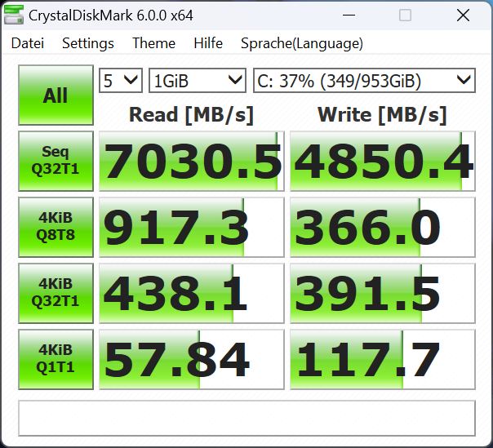Run the 4KiB Q8T8 test
Image resolution: width=493 pixels, height=448 pixels.
click(56, 227)
